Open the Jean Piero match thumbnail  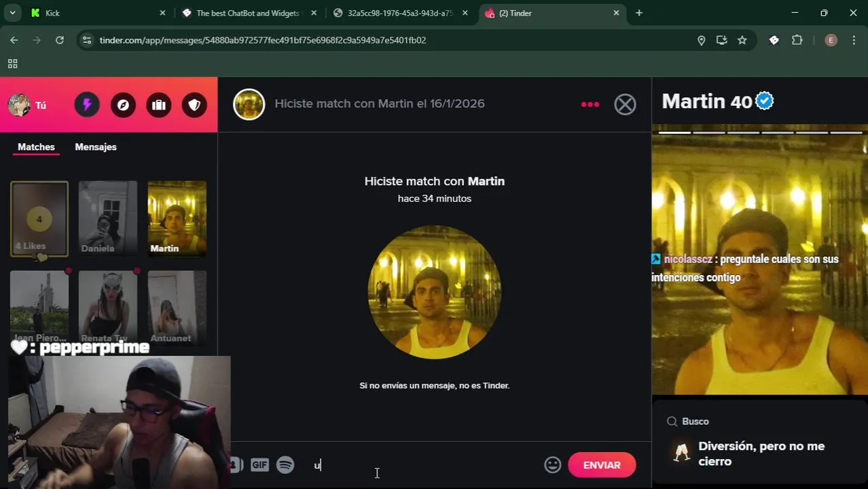click(x=39, y=308)
